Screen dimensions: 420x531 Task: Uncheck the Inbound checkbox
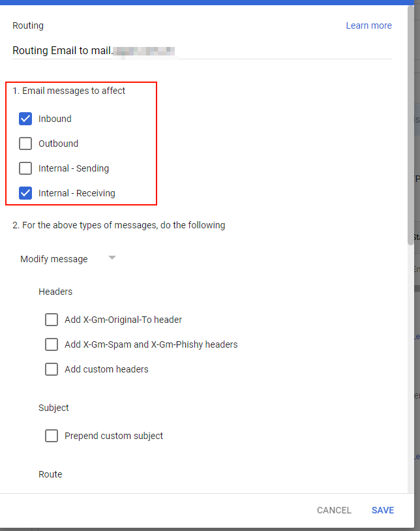click(25, 119)
